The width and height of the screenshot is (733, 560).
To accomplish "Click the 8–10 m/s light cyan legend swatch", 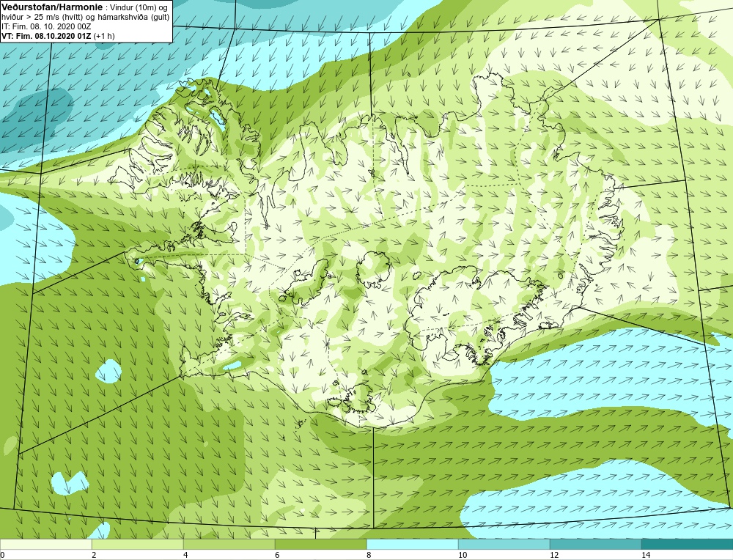I will (x=412, y=545).
